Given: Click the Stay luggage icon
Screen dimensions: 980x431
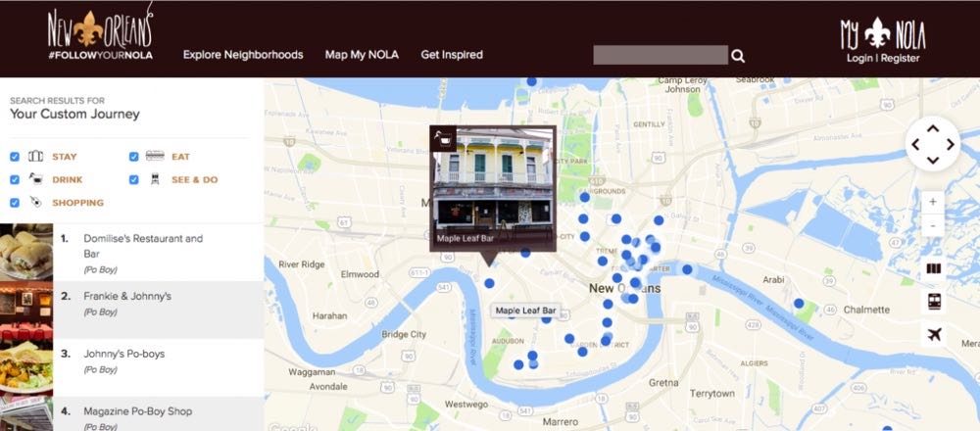Looking at the screenshot, I should (36, 156).
